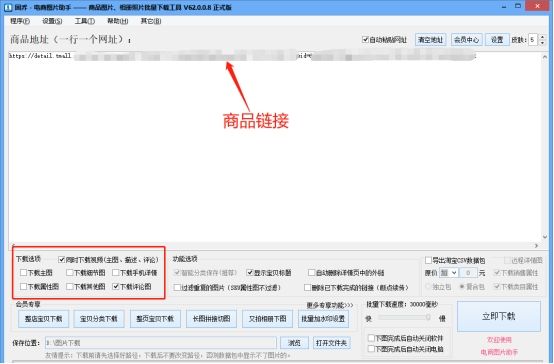Click the 宝贝分类下载 button
This screenshot has width=554, height=364.
click(99, 319)
